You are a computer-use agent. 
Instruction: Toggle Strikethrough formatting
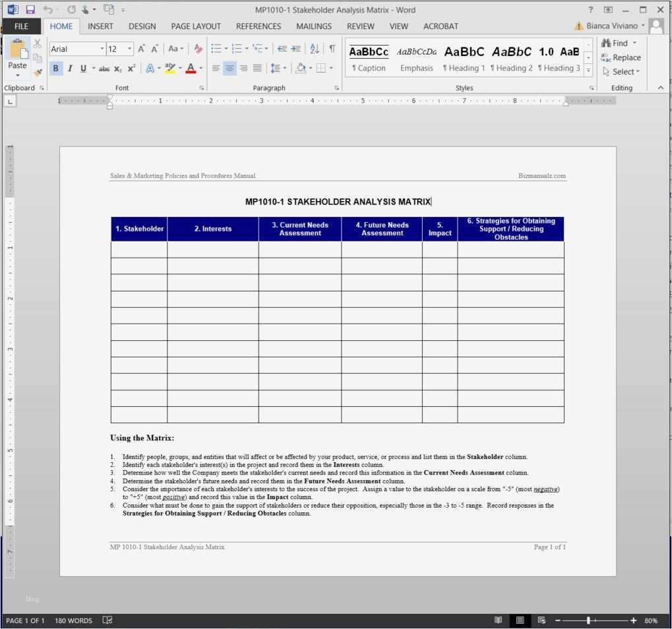[104, 69]
